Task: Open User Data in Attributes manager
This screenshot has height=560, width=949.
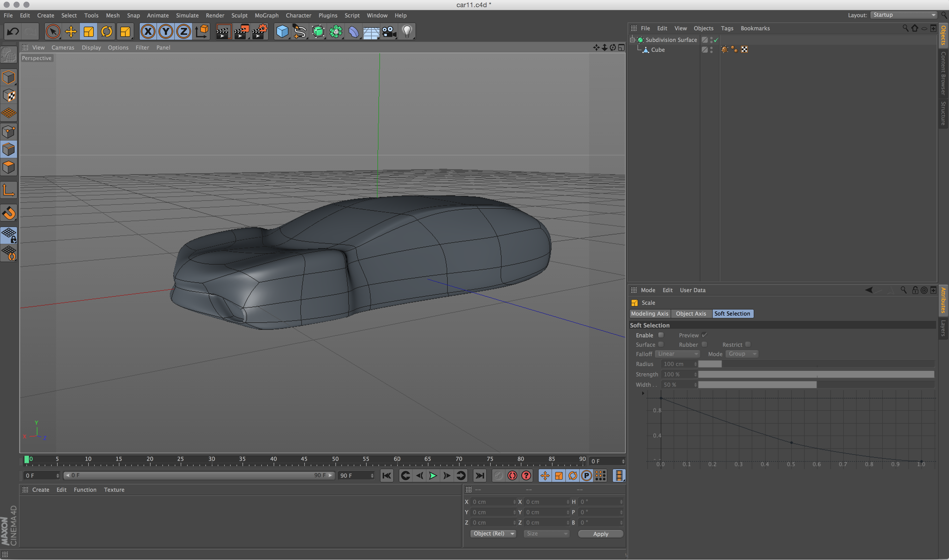Action: click(x=693, y=290)
